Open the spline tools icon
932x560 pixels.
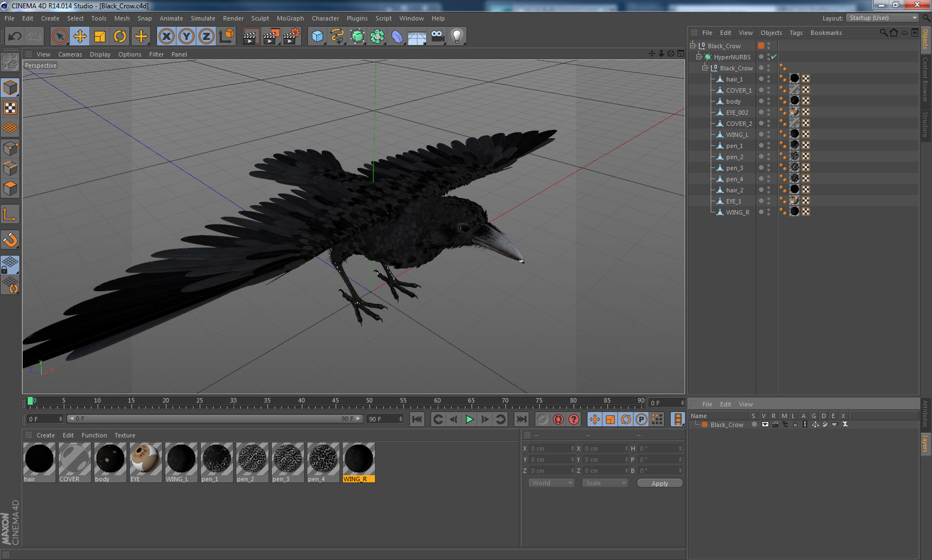(337, 37)
